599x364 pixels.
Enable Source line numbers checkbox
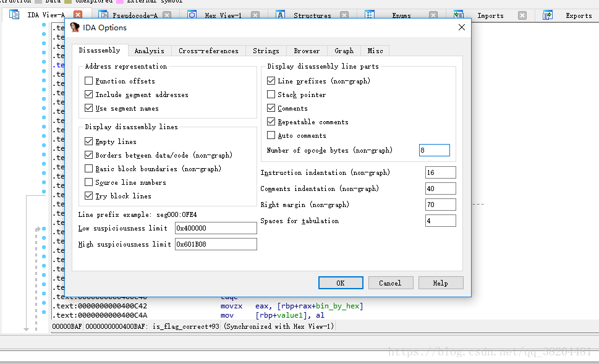tap(88, 182)
